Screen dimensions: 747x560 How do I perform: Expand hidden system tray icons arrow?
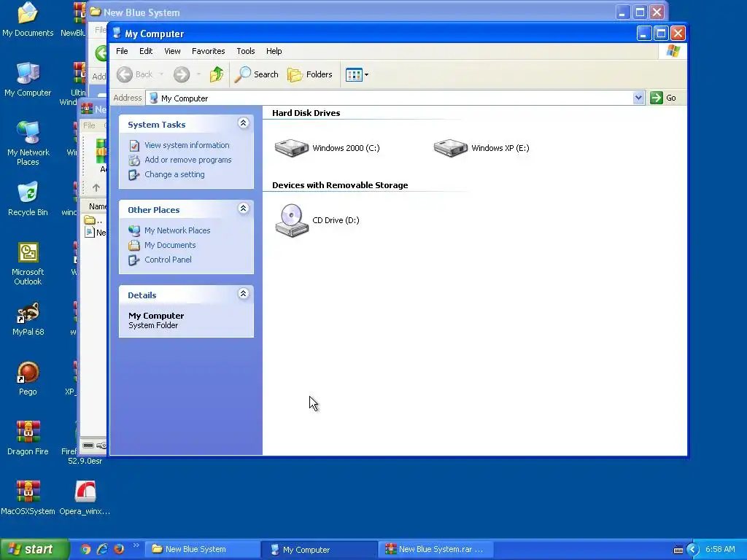[x=693, y=550]
